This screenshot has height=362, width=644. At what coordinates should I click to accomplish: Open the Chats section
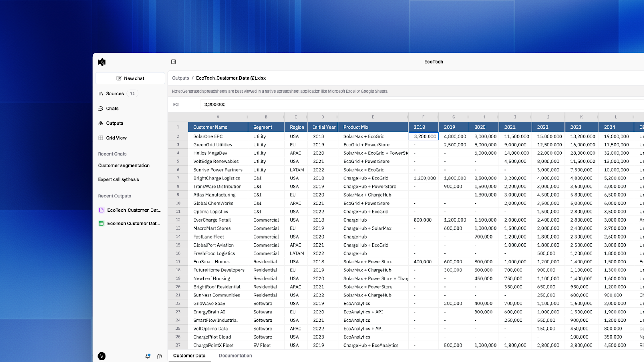[x=112, y=109]
